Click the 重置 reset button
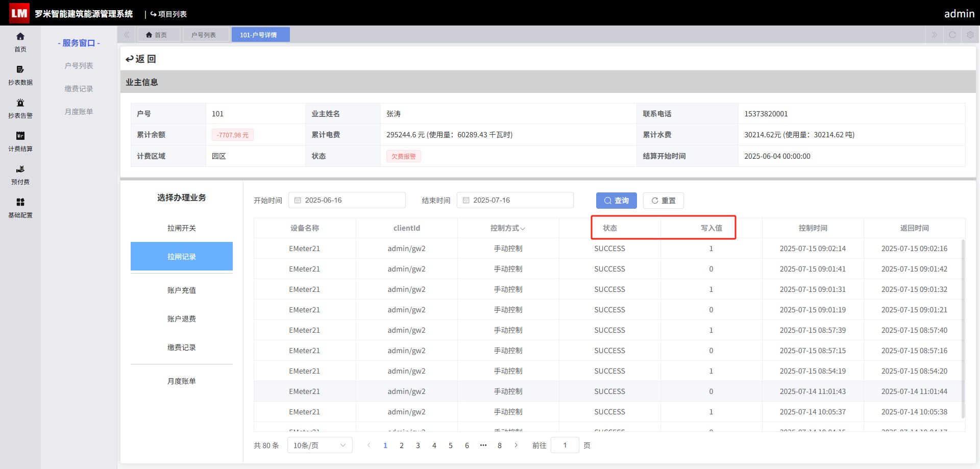 664,201
